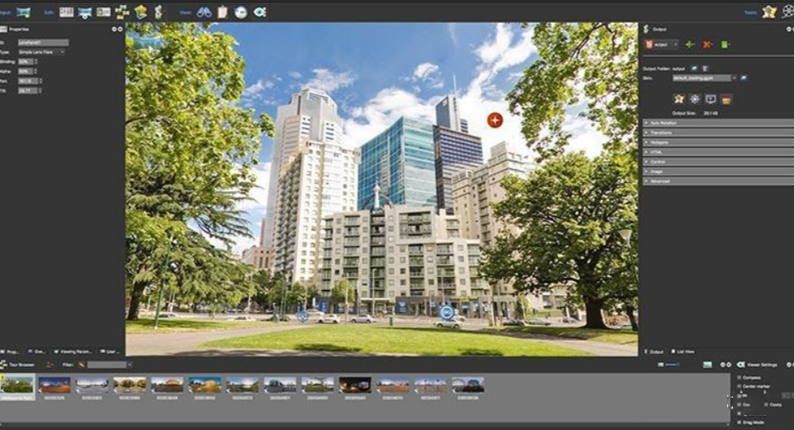This screenshot has height=430, width=794.
Task: Expand the HTML section
Action: pyautogui.click(x=718, y=152)
